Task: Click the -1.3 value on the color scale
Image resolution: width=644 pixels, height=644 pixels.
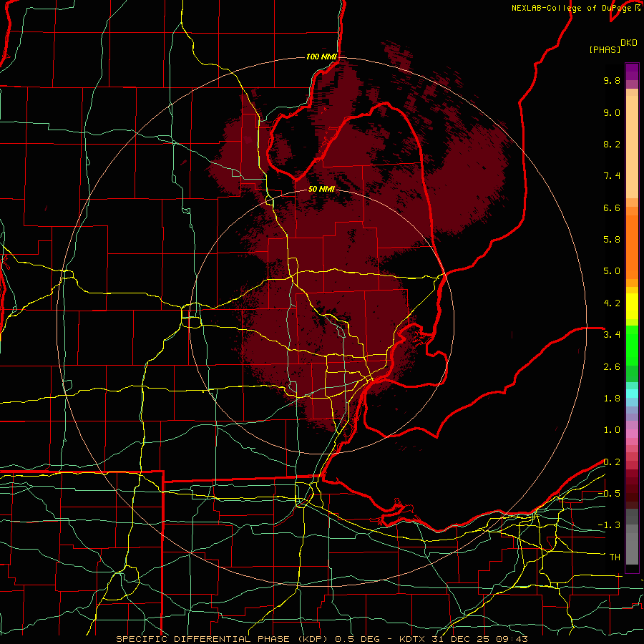Action: coord(609,525)
